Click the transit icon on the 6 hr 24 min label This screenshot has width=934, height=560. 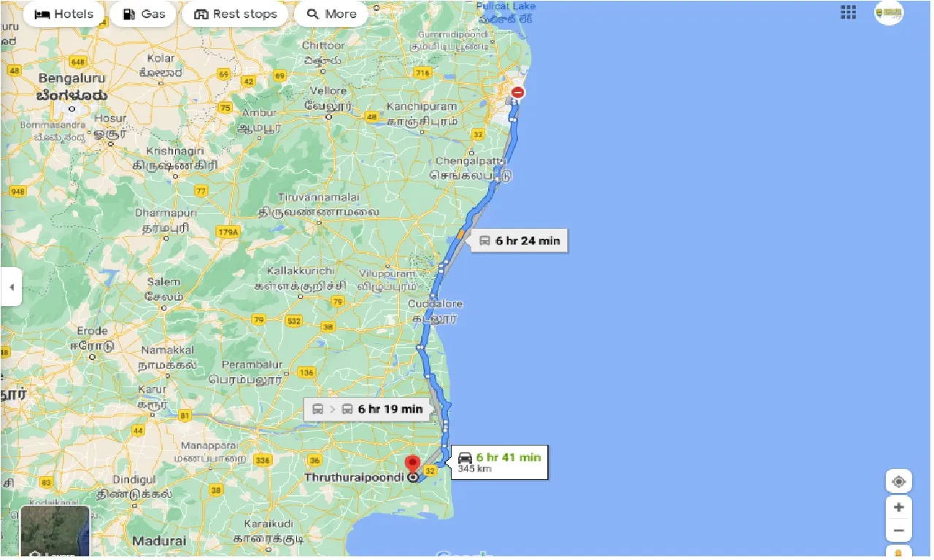pyautogui.click(x=486, y=241)
